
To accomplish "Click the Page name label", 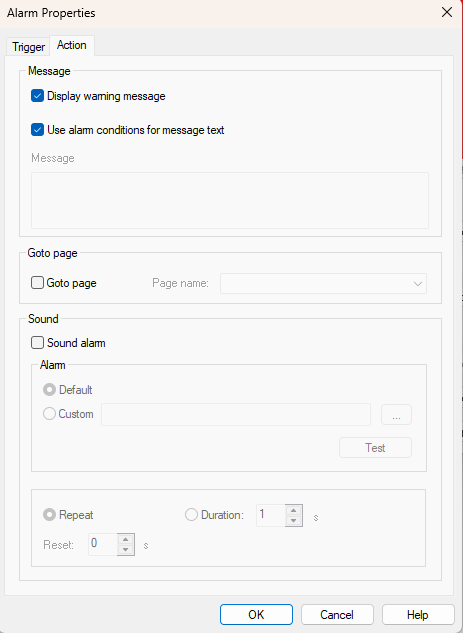I will [180, 283].
